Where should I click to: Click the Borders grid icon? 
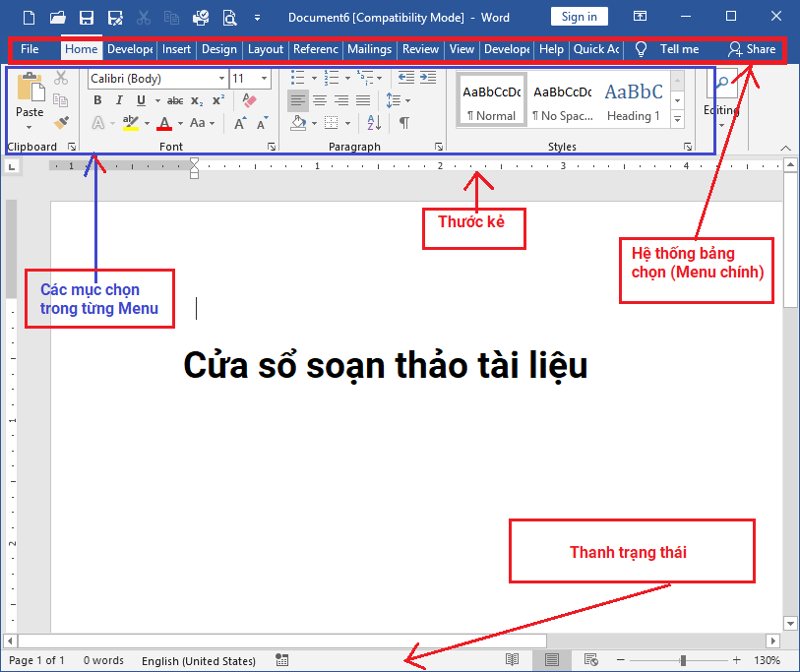[332, 123]
